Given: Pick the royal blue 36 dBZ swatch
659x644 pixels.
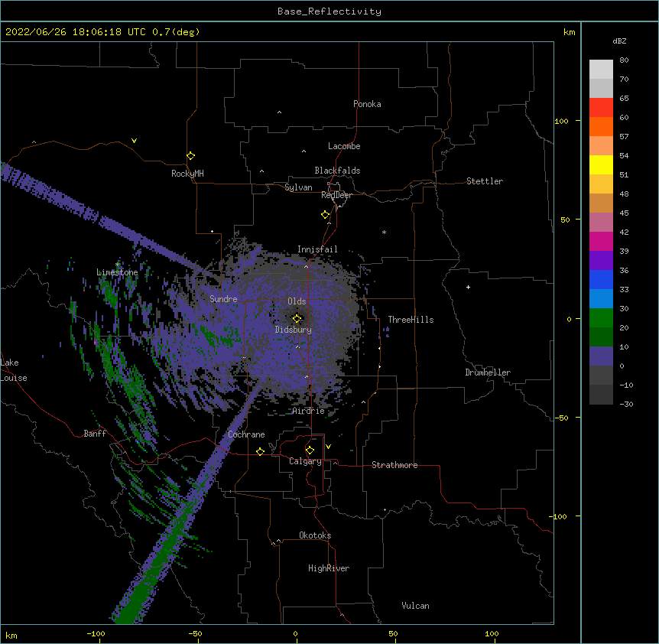Looking at the screenshot, I should click(x=601, y=279).
